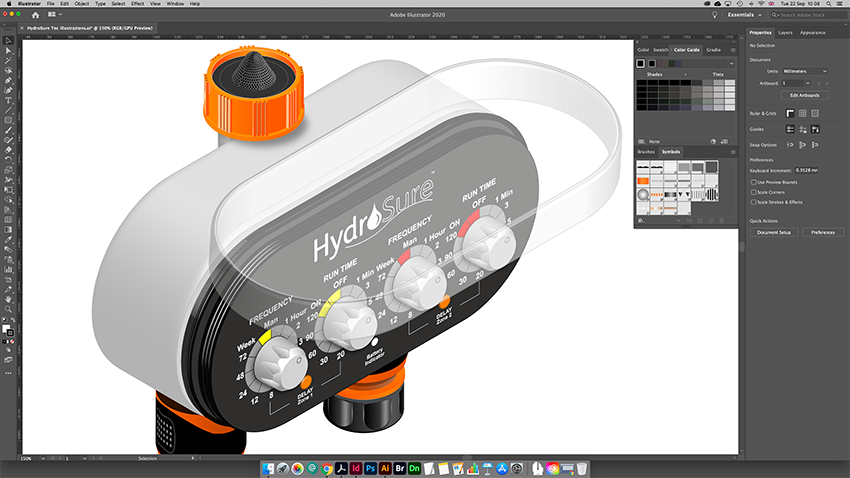Click the default fill and stroke icon
Screen dimensions: 850x478
point(4,320)
